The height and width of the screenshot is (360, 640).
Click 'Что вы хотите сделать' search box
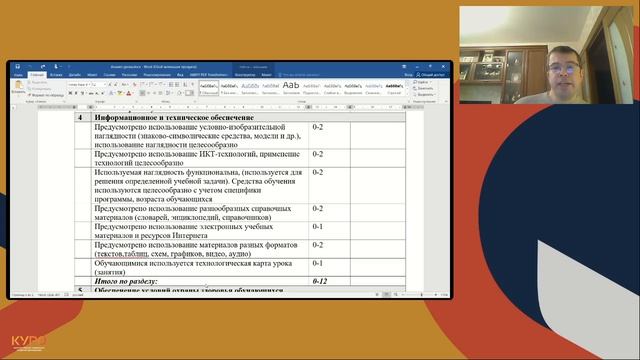click(x=299, y=75)
